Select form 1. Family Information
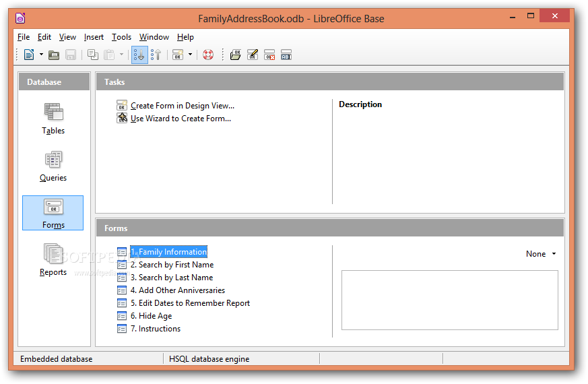Screen dimensions: 588x384 coord(169,252)
